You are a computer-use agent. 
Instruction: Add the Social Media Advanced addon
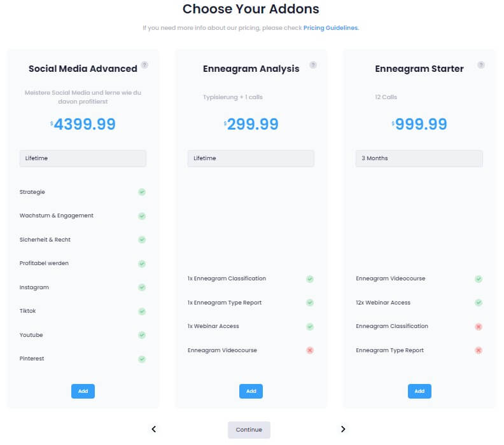click(83, 391)
